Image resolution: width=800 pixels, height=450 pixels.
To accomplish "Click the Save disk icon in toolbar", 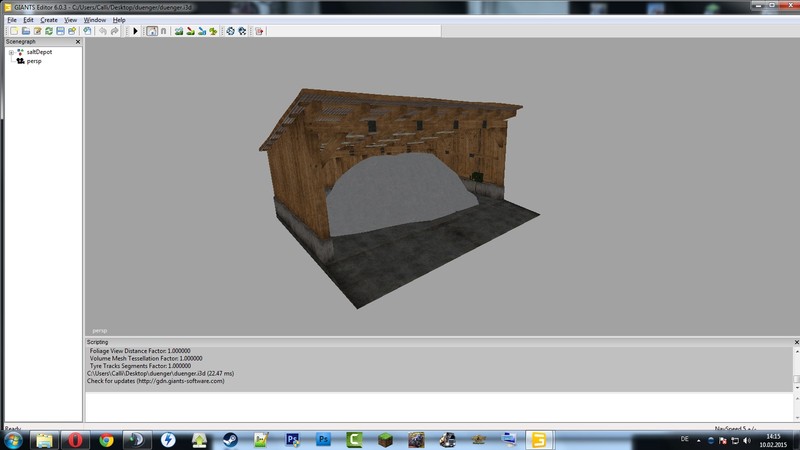I will (60, 31).
